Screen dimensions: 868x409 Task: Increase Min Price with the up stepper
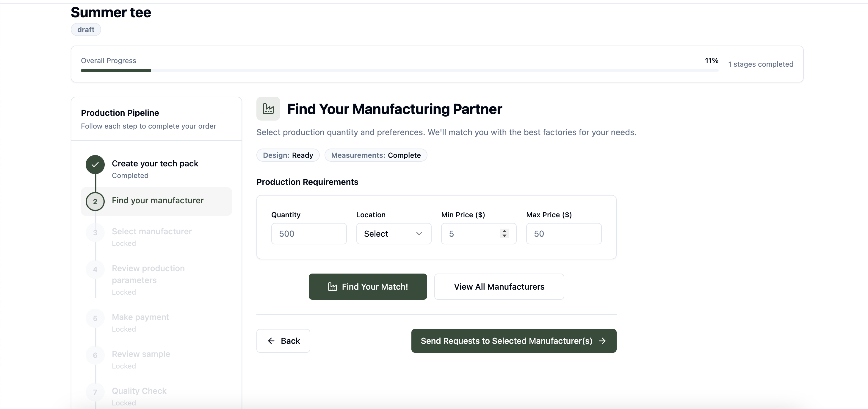(x=504, y=231)
